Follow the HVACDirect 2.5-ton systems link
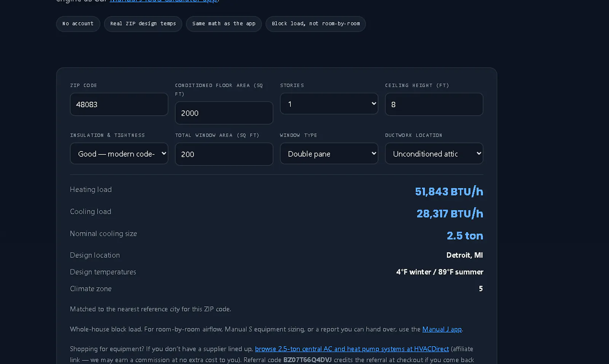The width and height of the screenshot is (609, 364). [352, 349]
